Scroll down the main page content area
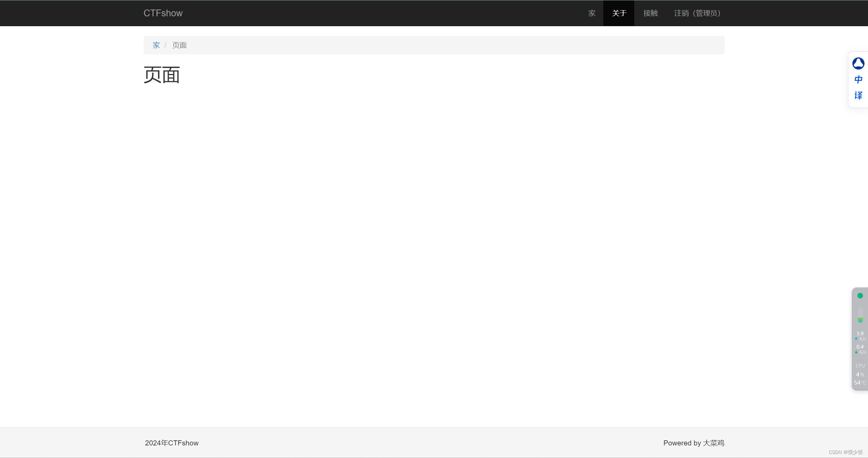 pyautogui.click(x=434, y=230)
